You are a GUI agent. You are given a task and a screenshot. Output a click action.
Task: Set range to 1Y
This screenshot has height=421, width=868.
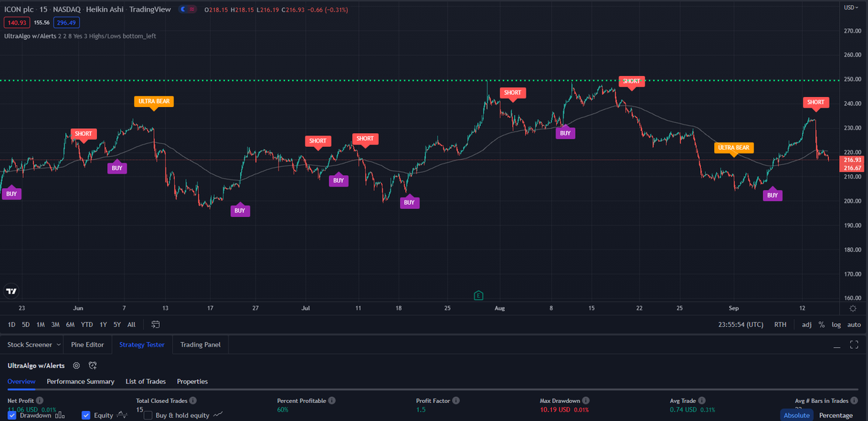tap(103, 324)
